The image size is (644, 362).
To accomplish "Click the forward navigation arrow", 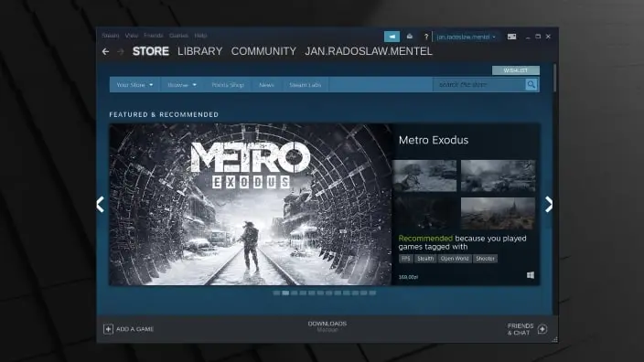I will tap(121, 51).
